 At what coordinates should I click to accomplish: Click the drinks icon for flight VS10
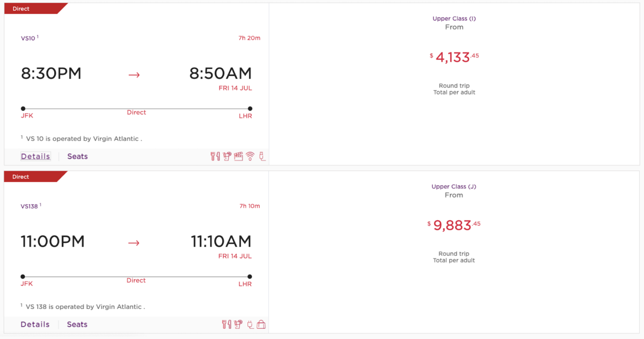(x=226, y=156)
